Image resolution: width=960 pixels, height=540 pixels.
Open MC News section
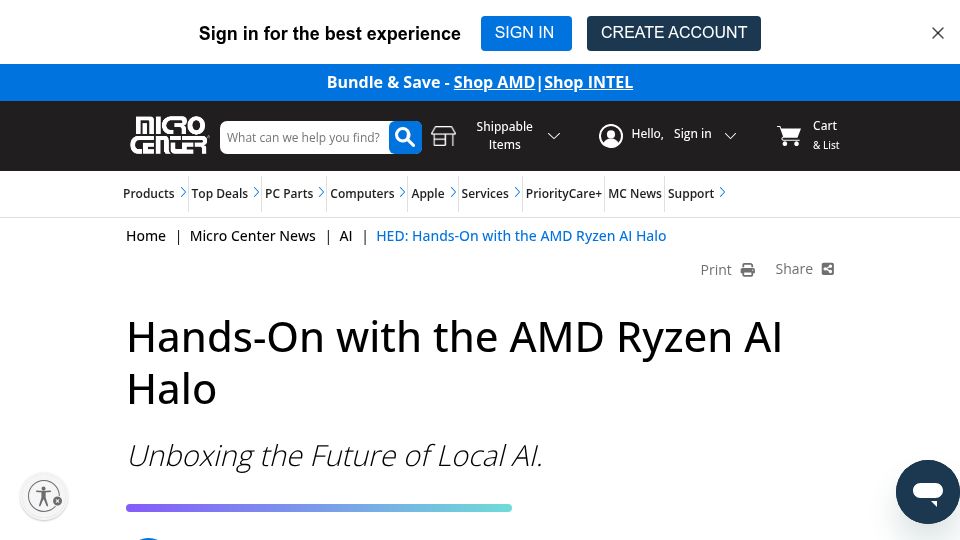click(x=634, y=193)
